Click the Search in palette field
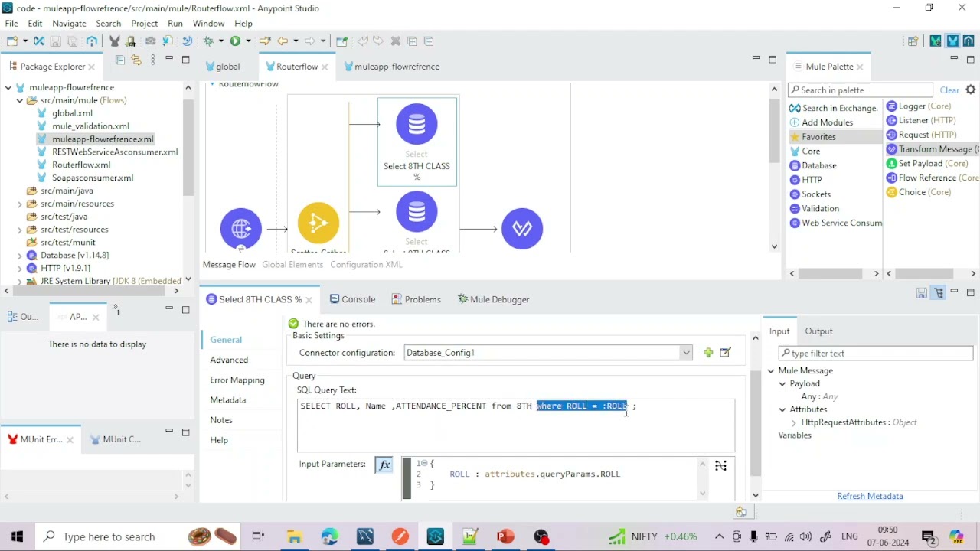The width and height of the screenshot is (980, 551). (860, 90)
